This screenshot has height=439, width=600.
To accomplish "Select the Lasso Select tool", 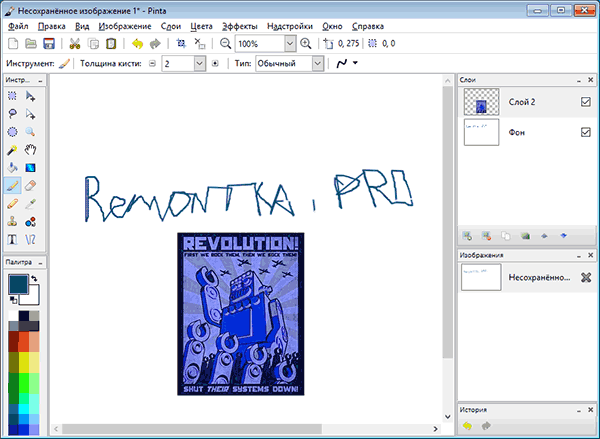I will 12,114.
